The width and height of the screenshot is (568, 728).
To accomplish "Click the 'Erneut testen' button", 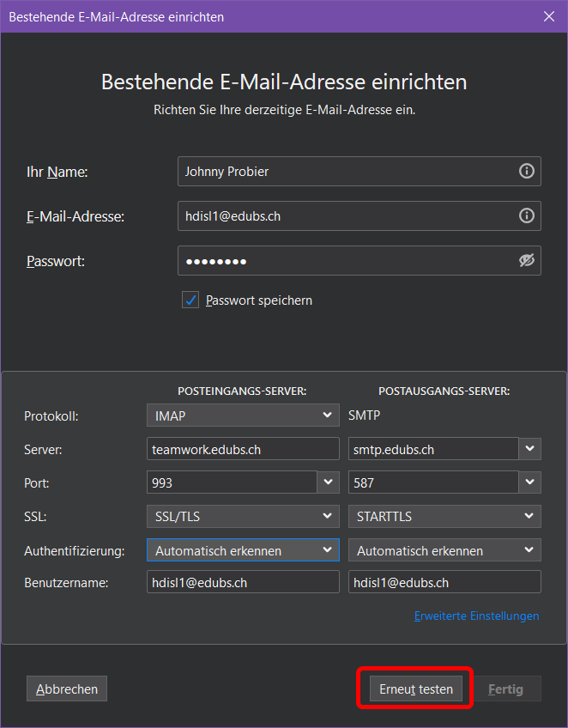I will coord(416,689).
